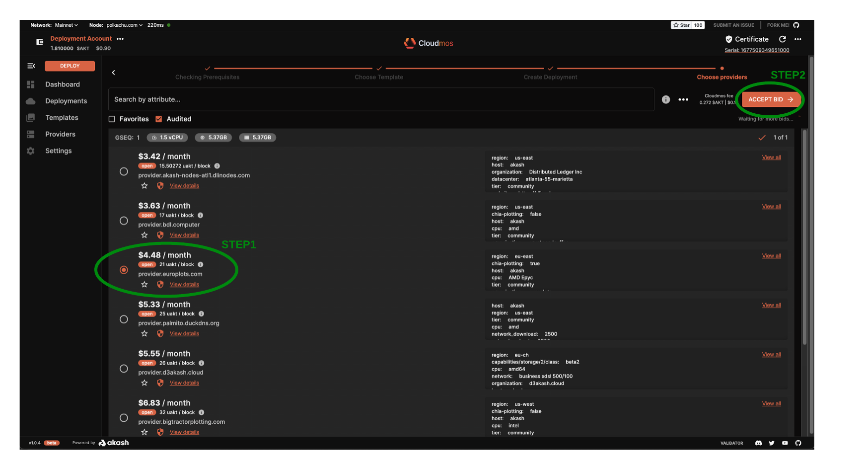Click the info icon next to the search bar

[666, 99]
